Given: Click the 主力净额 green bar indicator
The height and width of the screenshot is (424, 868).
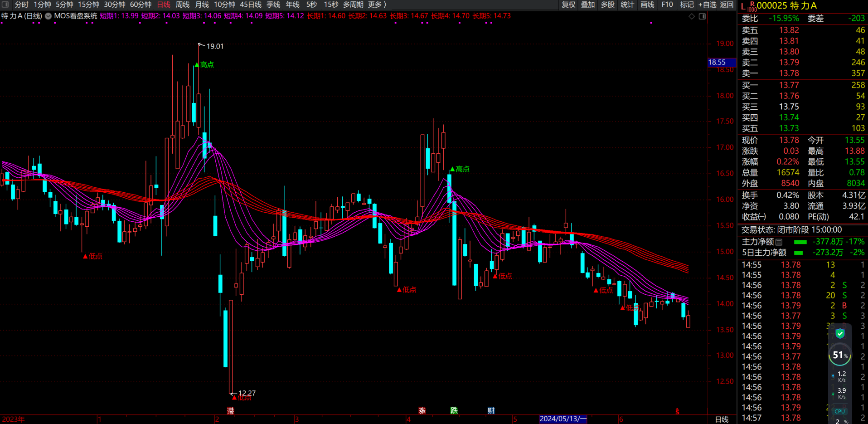Looking at the screenshot, I should (x=800, y=242).
